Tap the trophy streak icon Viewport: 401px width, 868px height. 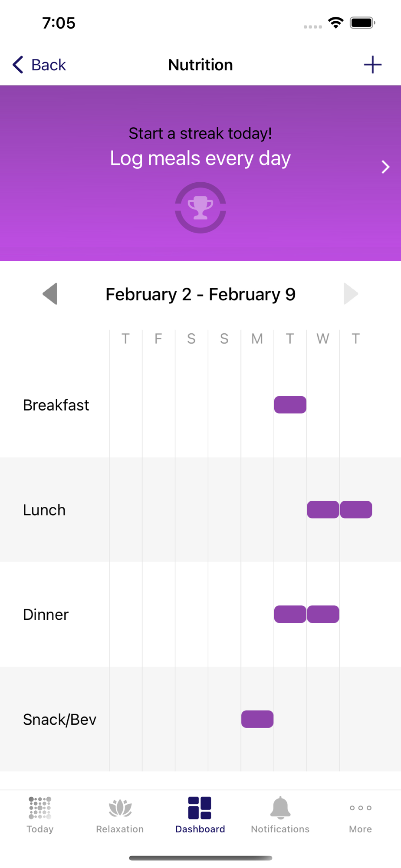[200, 207]
